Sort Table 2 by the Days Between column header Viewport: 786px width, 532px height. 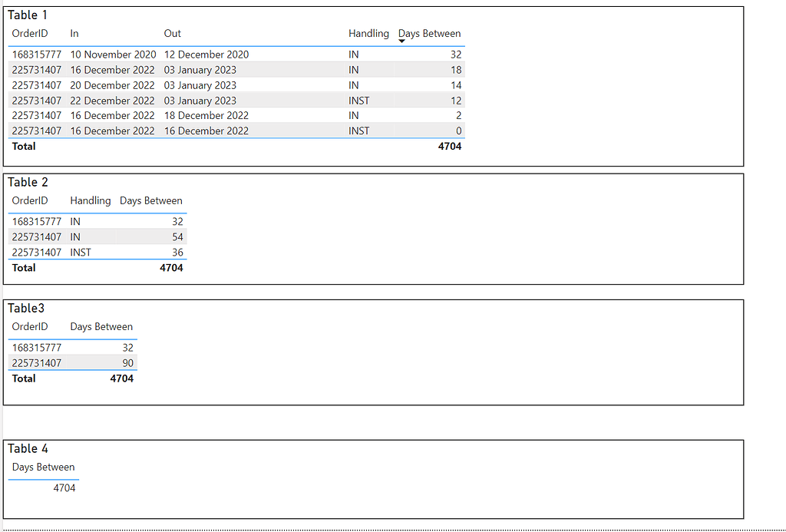150,200
